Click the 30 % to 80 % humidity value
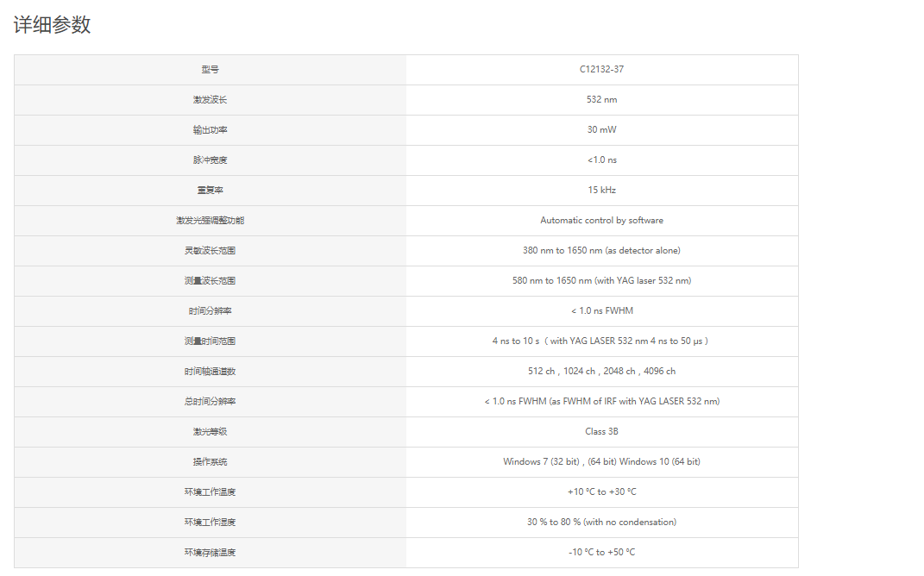This screenshot has width=924, height=576. click(x=601, y=523)
